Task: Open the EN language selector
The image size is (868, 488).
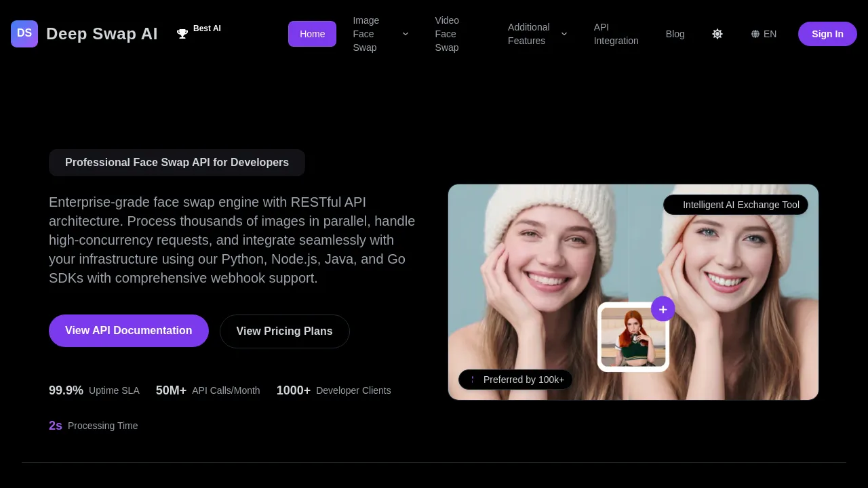Action: pos(764,34)
